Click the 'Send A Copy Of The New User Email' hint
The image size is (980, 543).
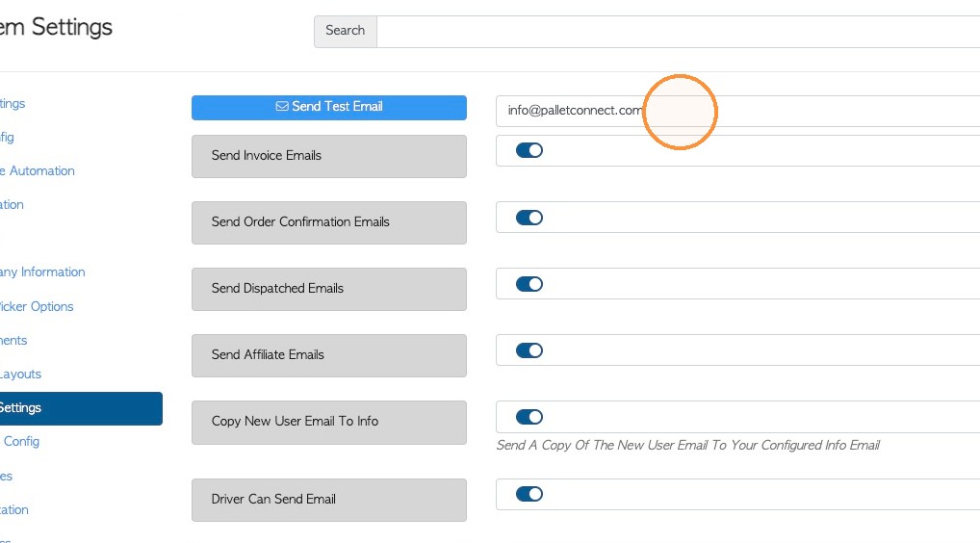687,446
